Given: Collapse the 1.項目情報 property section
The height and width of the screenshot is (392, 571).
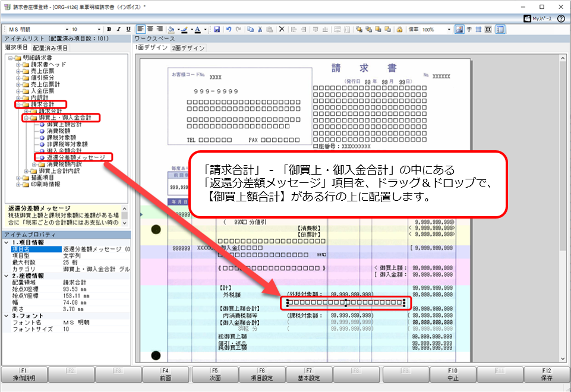Looking at the screenshot, I should (x=6, y=242).
